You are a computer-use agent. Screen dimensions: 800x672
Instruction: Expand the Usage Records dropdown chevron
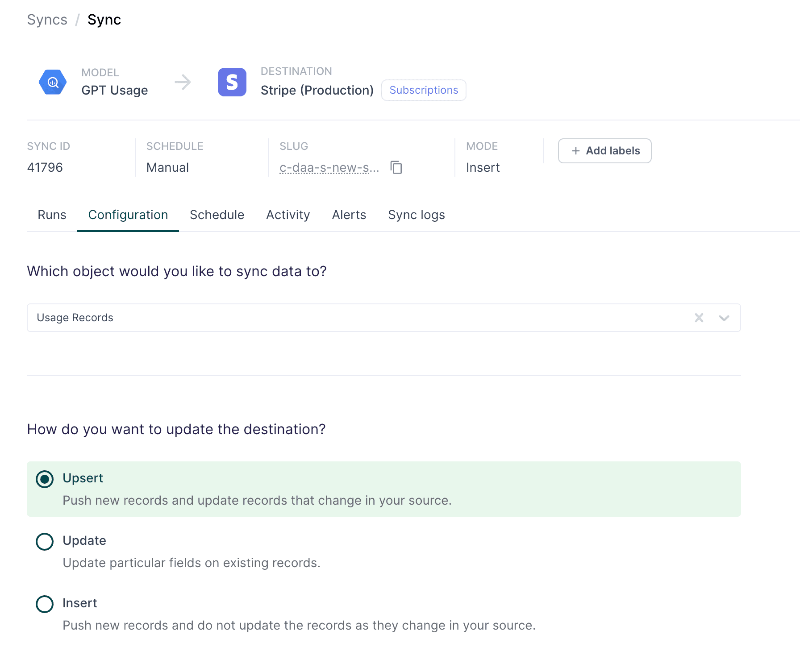coord(724,318)
